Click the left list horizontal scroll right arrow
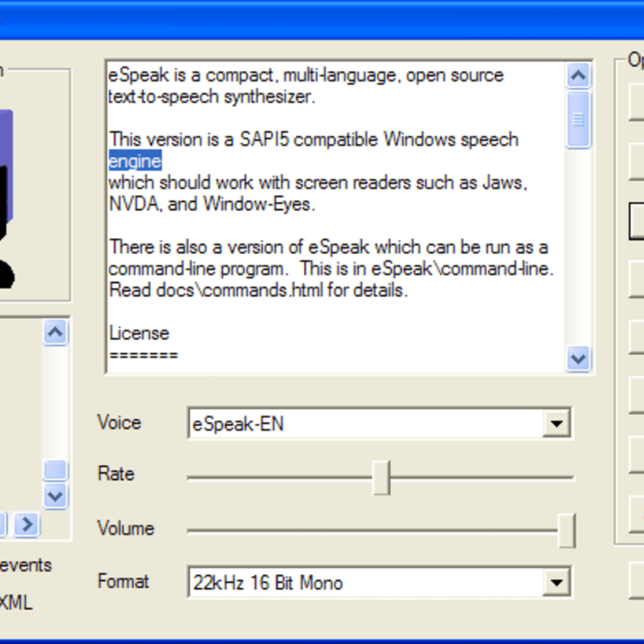 (27, 524)
